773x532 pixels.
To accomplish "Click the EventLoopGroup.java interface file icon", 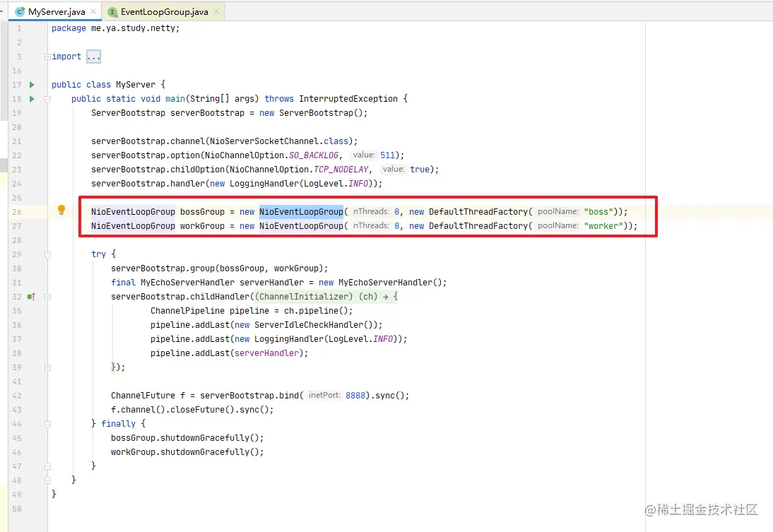I will point(112,11).
